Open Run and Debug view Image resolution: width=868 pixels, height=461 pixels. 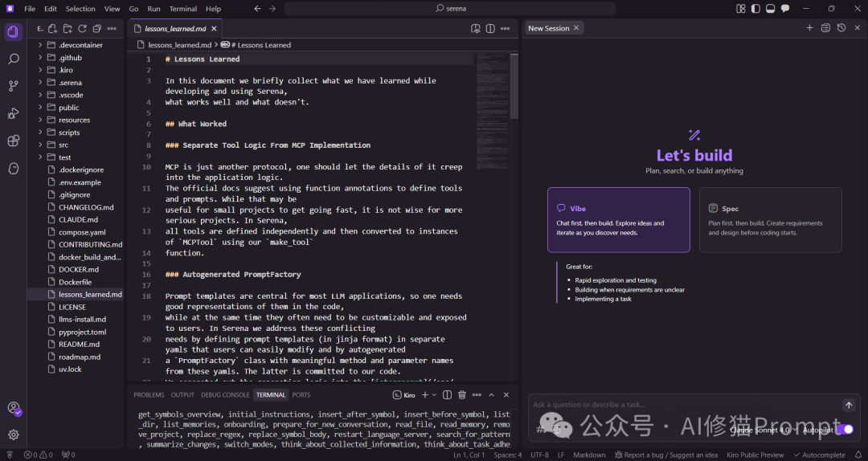[x=14, y=113]
